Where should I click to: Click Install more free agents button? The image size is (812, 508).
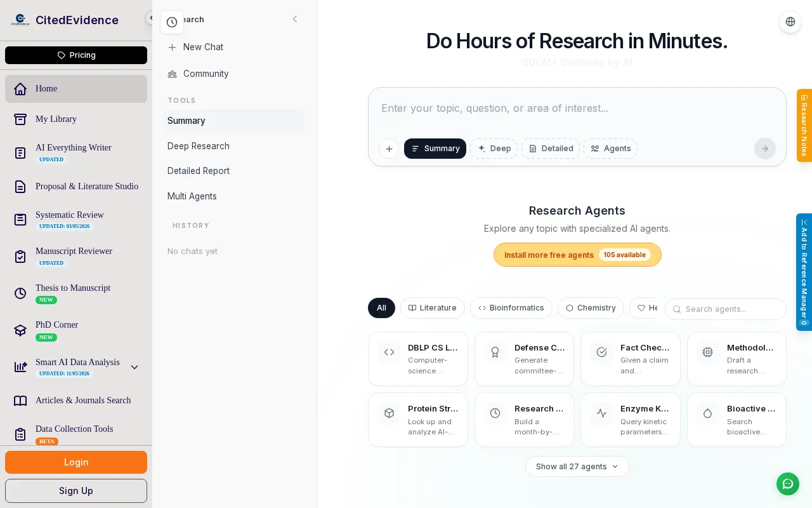[x=577, y=255]
